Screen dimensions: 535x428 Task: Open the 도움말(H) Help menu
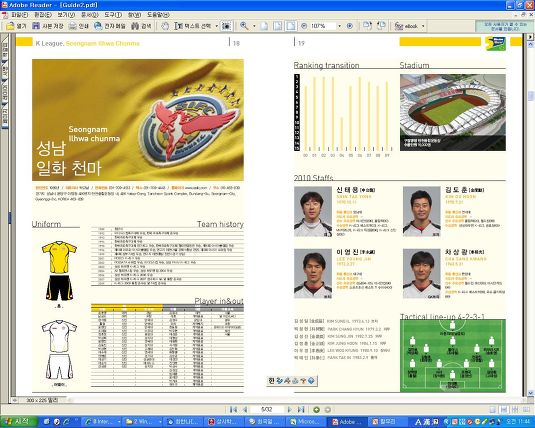coord(158,15)
